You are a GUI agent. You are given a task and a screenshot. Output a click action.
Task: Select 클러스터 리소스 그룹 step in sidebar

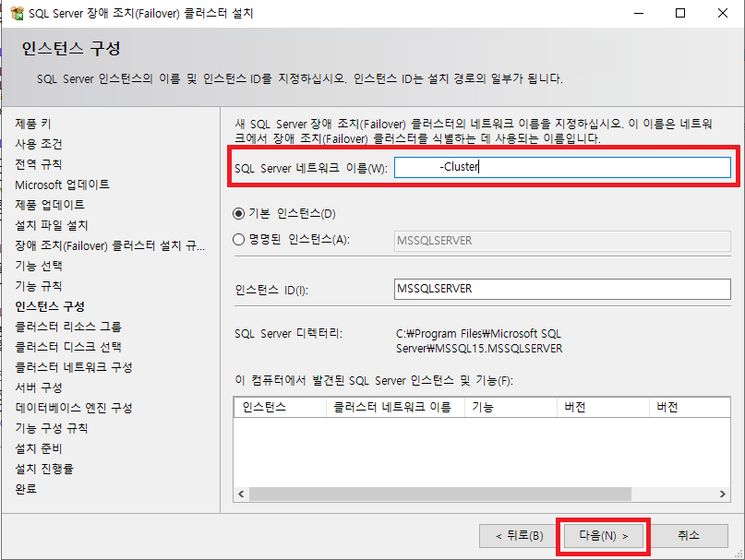(x=68, y=327)
